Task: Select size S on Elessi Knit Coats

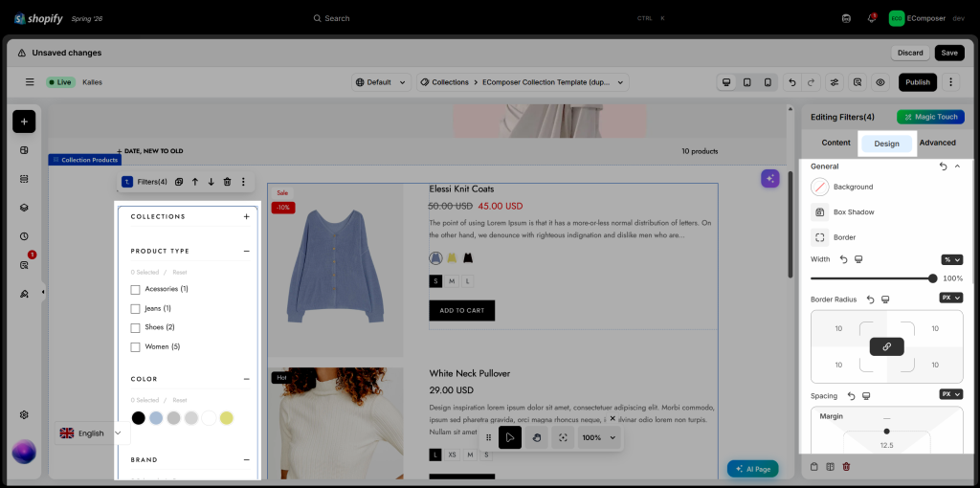Action: point(435,281)
